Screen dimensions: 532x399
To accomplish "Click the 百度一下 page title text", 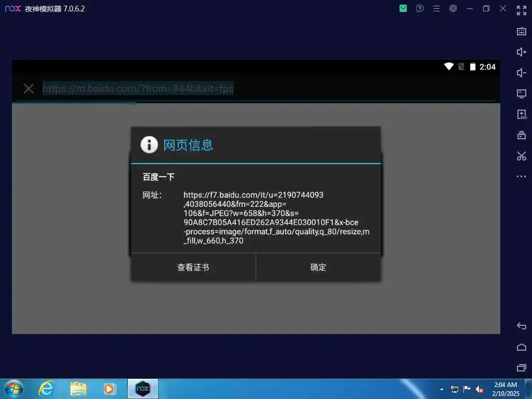I will (x=158, y=177).
